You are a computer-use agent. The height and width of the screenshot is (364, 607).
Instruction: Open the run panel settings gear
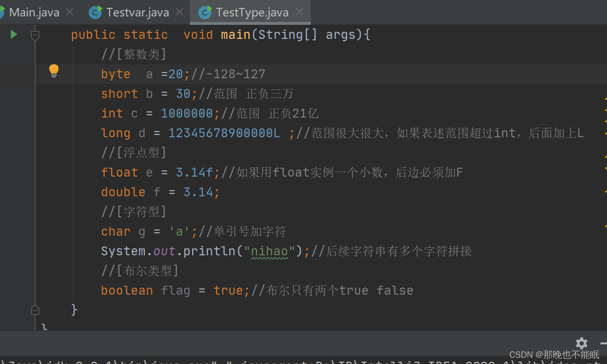pyautogui.click(x=582, y=343)
